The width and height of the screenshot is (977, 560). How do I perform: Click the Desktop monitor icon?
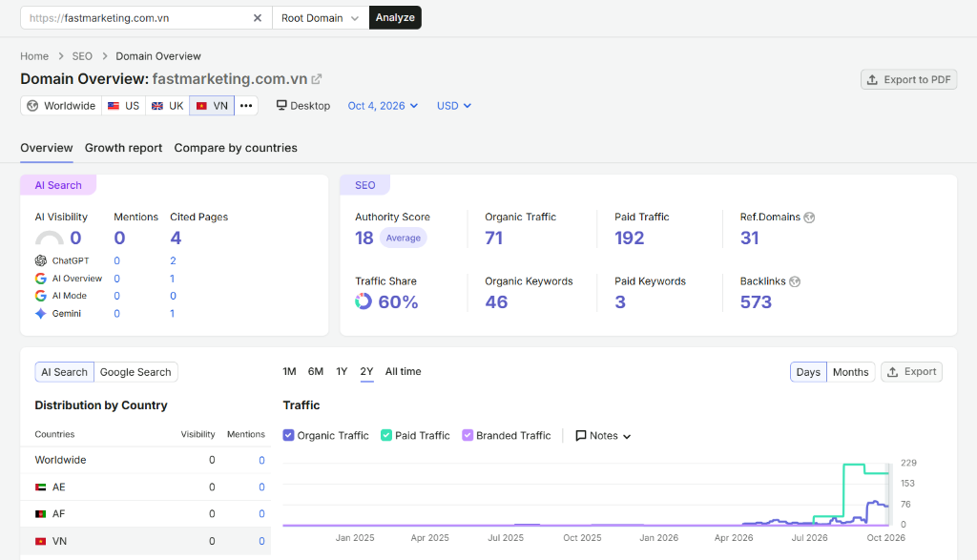tap(281, 105)
